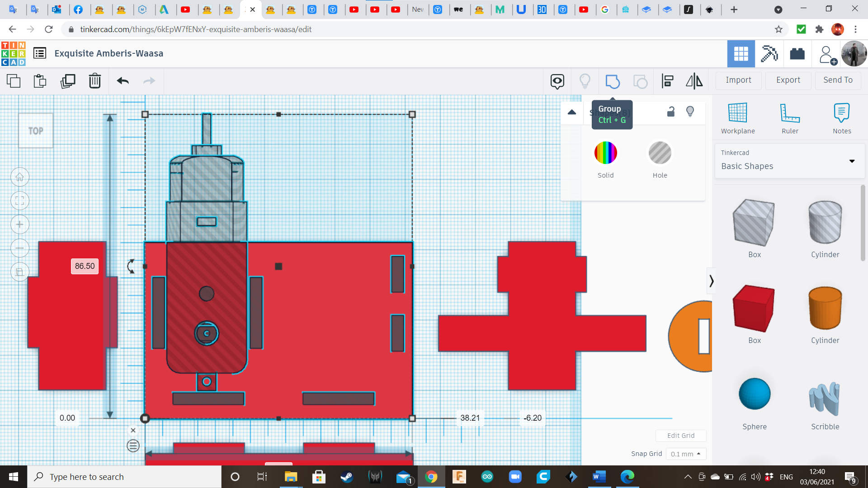Add a Notes annotation
Image resolution: width=868 pixels, height=488 pixels.
pos(842,118)
